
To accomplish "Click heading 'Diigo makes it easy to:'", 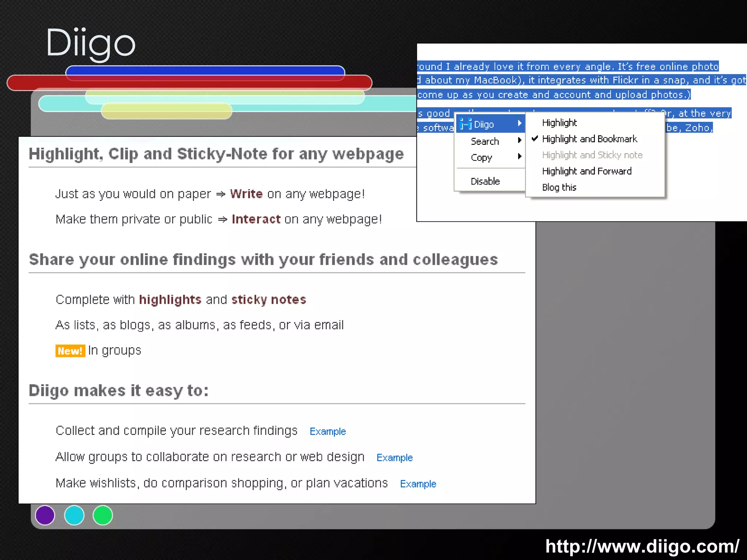I will pyautogui.click(x=119, y=390).
